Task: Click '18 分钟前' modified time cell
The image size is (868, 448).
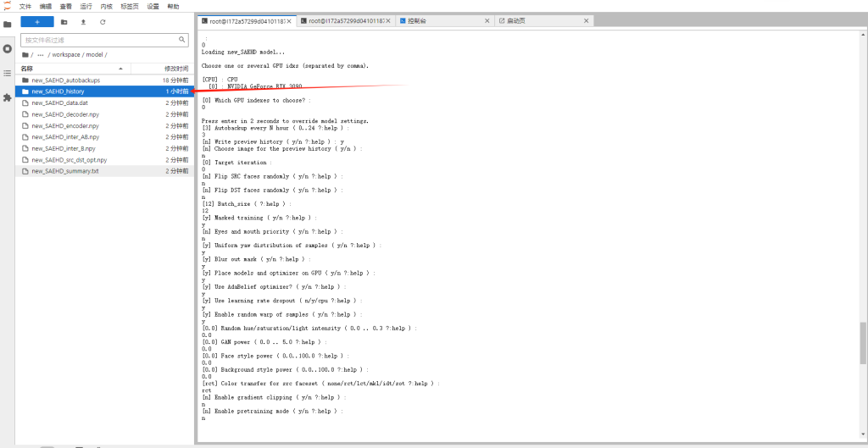Action: click(175, 80)
